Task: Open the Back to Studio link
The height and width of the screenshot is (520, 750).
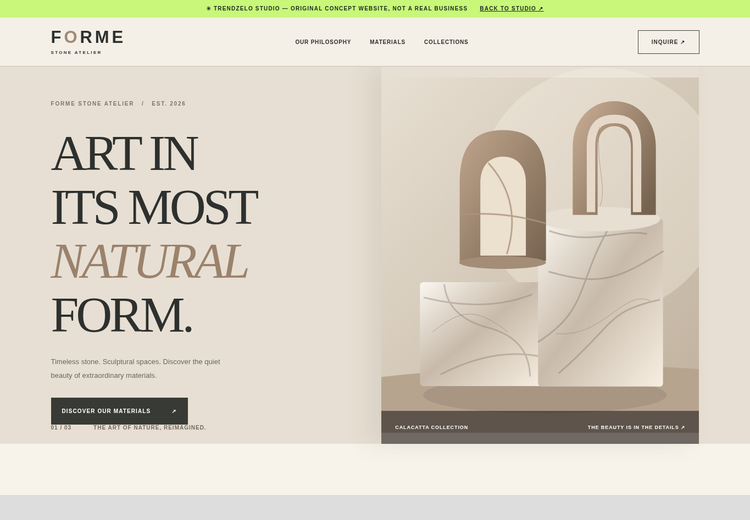Action: click(511, 9)
